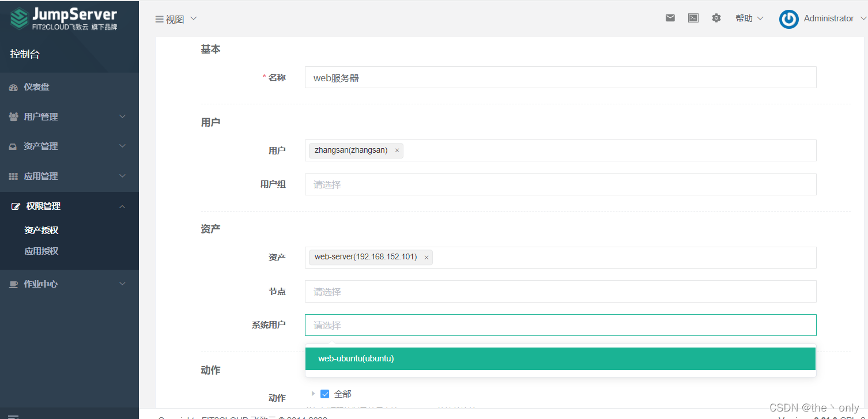
Task: Click the hamburger icon beside 视图
Action: tap(159, 19)
